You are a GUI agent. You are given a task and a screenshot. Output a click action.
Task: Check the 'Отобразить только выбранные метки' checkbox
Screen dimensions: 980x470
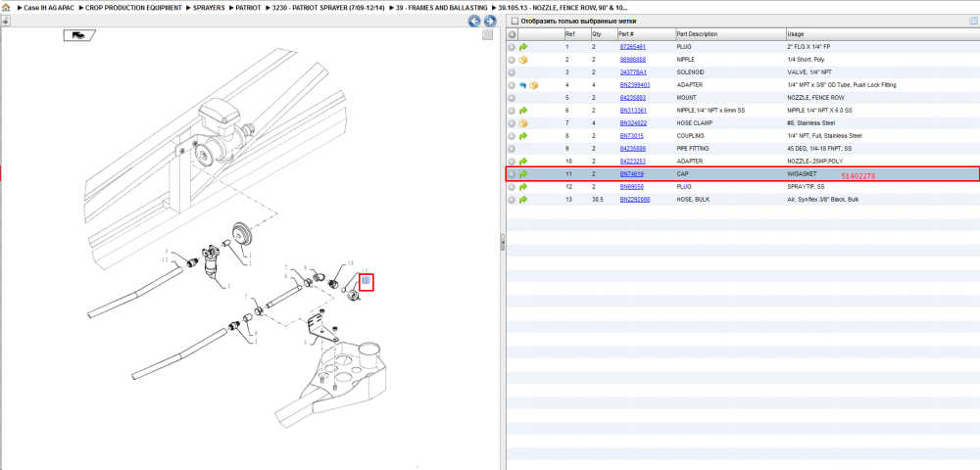click(x=515, y=22)
